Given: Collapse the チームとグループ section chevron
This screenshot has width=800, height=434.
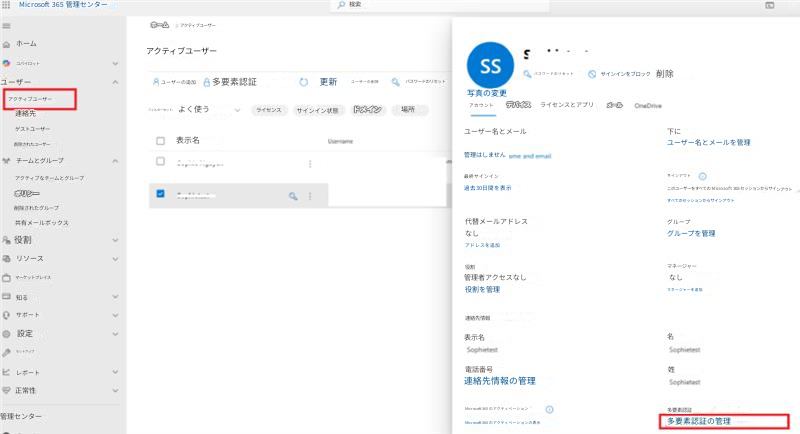Looking at the screenshot, I should (115, 161).
